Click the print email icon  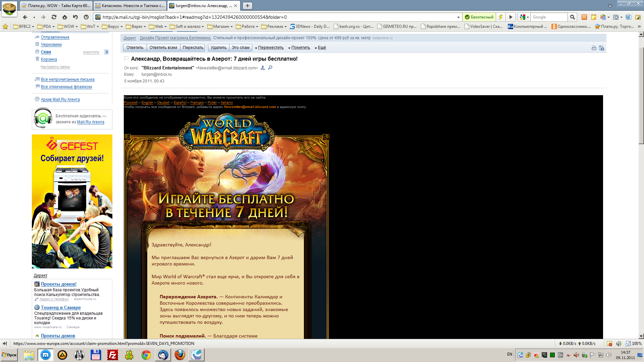[x=594, y=48]
